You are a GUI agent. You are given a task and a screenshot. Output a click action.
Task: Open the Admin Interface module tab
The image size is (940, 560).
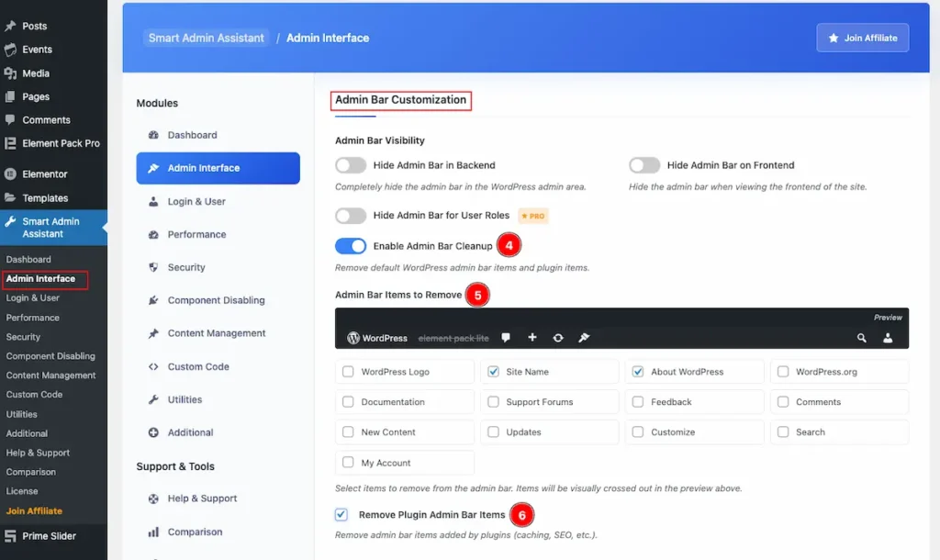click(218, 168)
